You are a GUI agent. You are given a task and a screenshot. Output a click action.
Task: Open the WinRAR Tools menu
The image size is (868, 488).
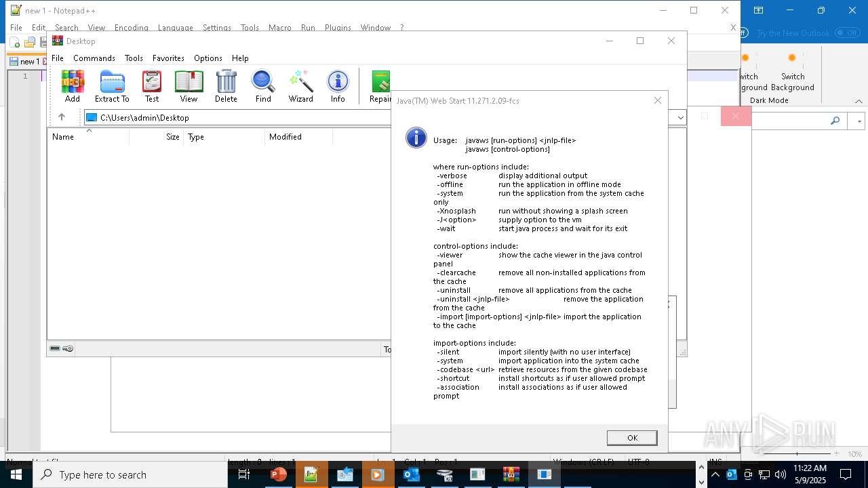pos(134,58)
